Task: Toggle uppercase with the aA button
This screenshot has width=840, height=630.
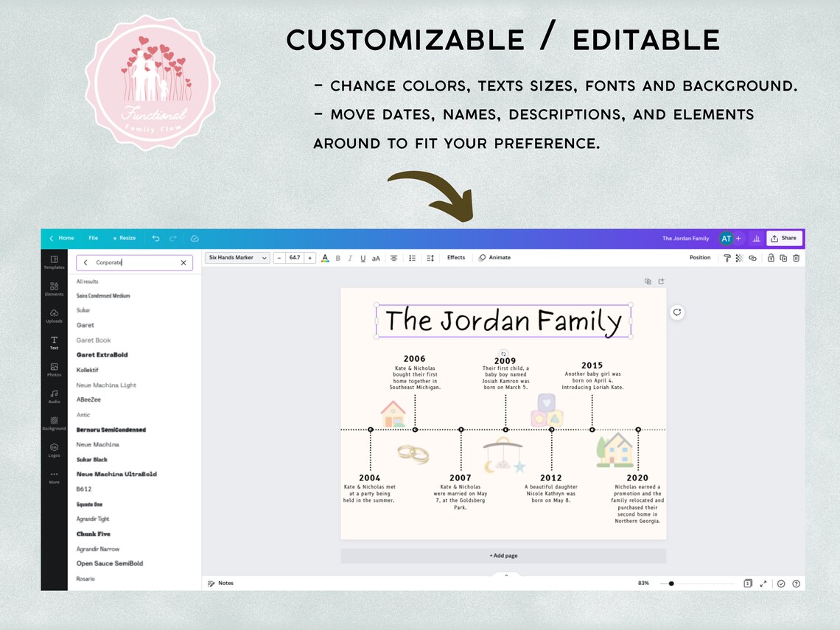Action: coord(376,258)
